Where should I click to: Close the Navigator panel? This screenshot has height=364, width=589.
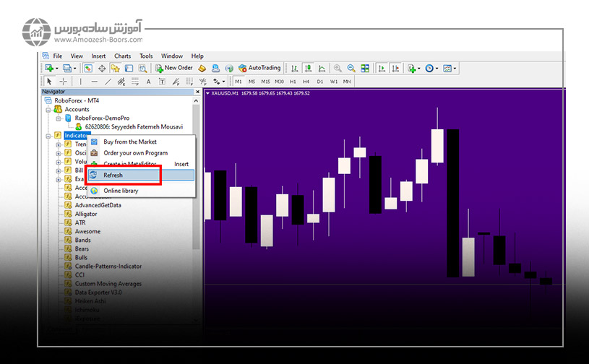point(197,92)
